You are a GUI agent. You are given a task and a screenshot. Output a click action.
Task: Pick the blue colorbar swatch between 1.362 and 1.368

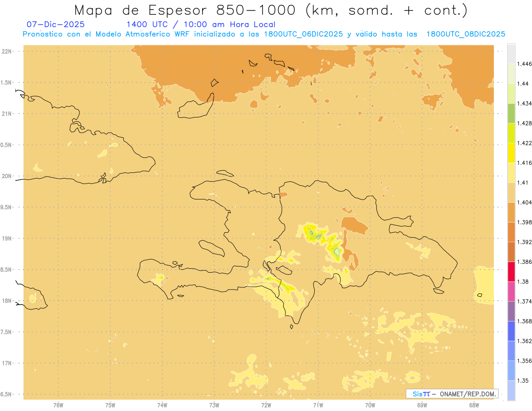coord(511,331)
